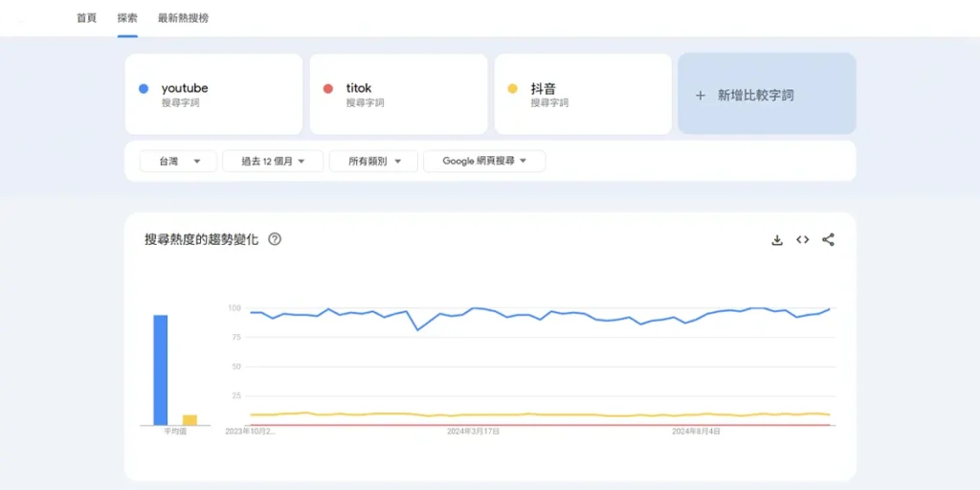This screenshot has height=490, width=980.
Task: Click the help icon next to 搜尋熱度的趨勢變化
Action: coord(275,239)
